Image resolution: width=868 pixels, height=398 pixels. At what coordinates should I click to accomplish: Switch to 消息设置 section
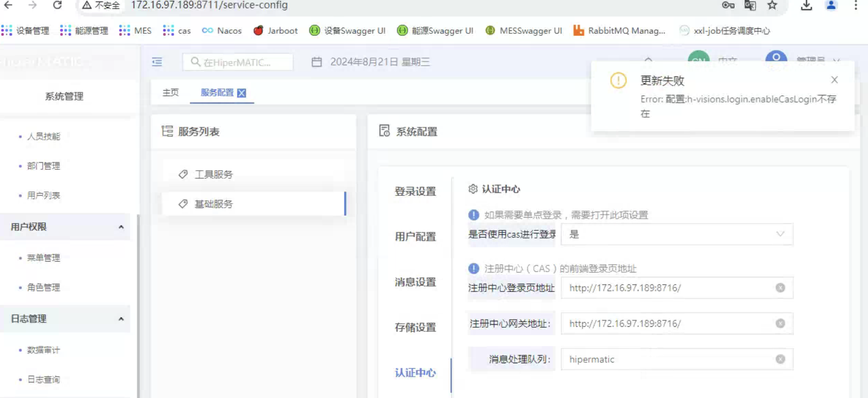click(415, 282)
